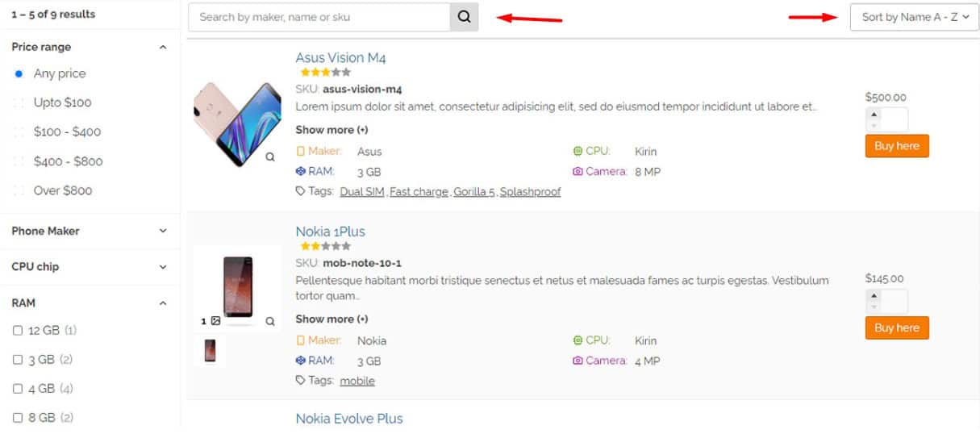This screenshot has width=980, height=434.
Task: Click the Dual SIM tag
Action: pos(362,192)
